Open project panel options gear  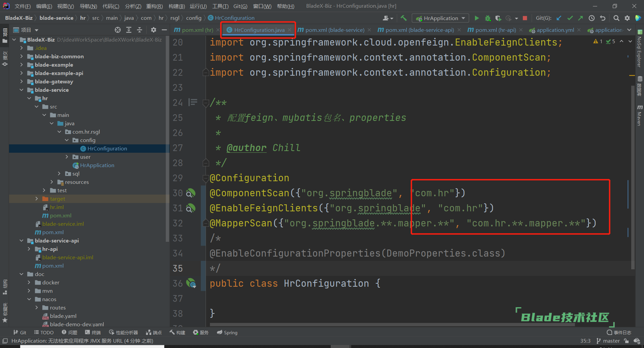click(x=154, y=30)
